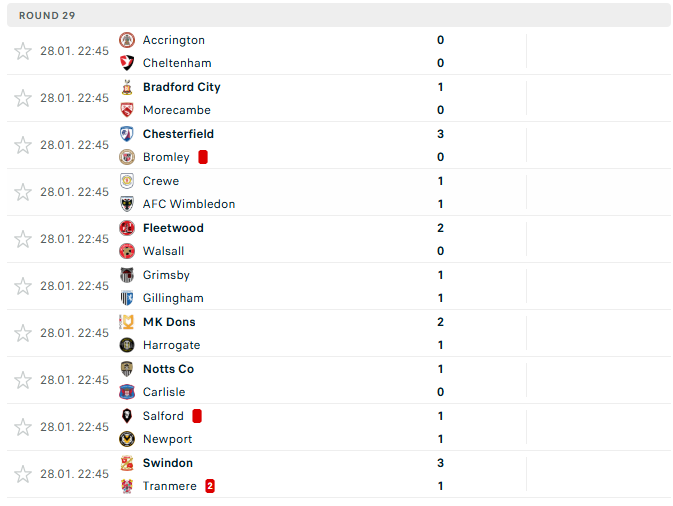Open the Grimsby team name link

click(166, 275)
